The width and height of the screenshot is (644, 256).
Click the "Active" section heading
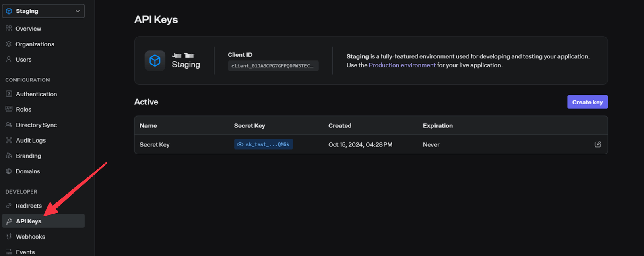point(146,102)
